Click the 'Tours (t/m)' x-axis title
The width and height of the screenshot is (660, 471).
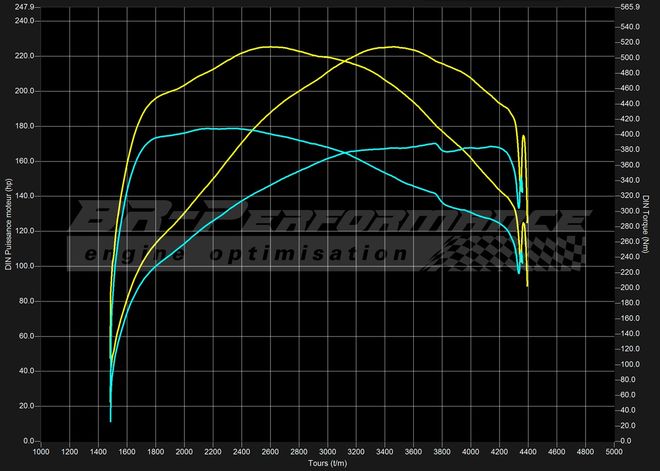[x=327, y=463]
